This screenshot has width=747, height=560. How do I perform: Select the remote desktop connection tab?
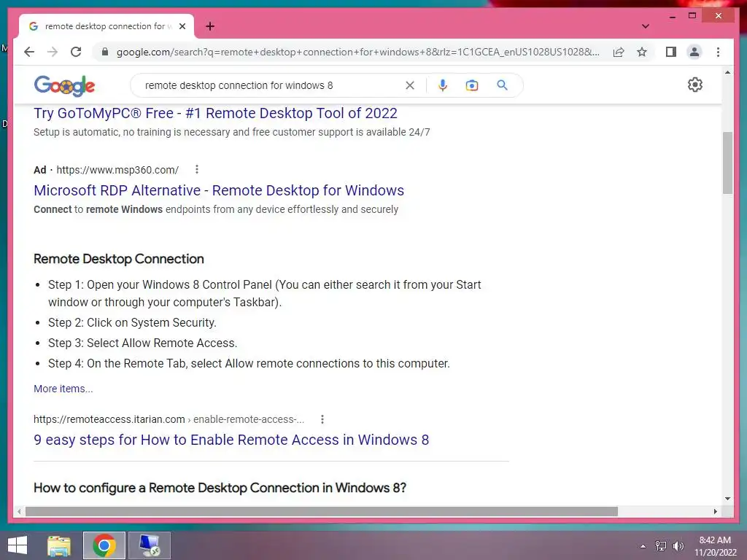(107, 26)
